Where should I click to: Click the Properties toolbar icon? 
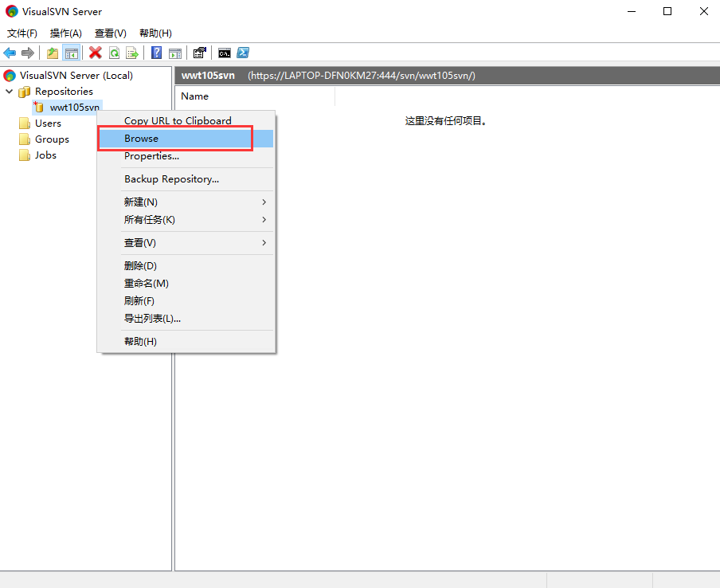200,53
